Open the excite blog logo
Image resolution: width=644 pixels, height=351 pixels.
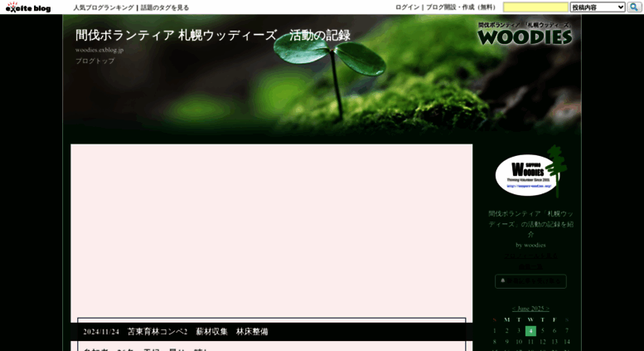coord(28,7)
